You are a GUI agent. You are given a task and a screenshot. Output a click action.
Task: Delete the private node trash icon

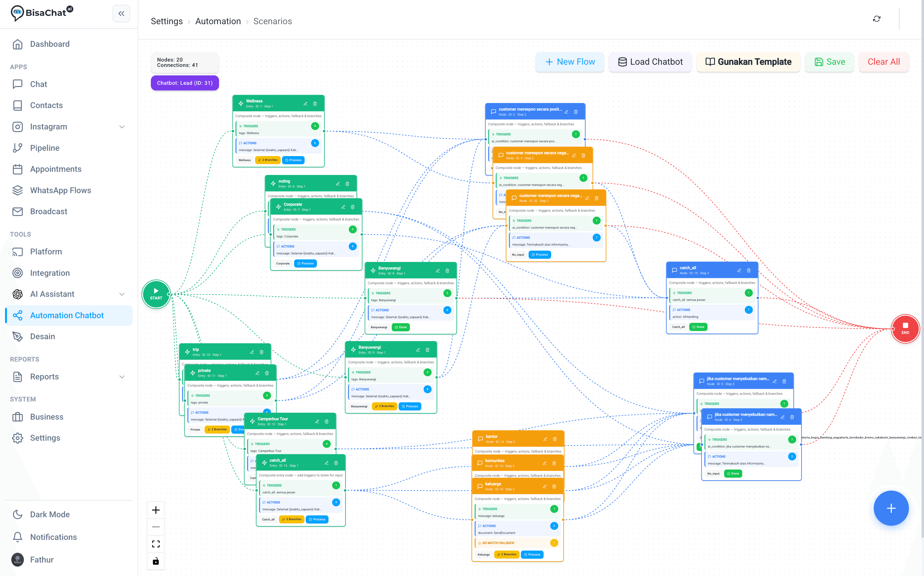tap(267, 373)
